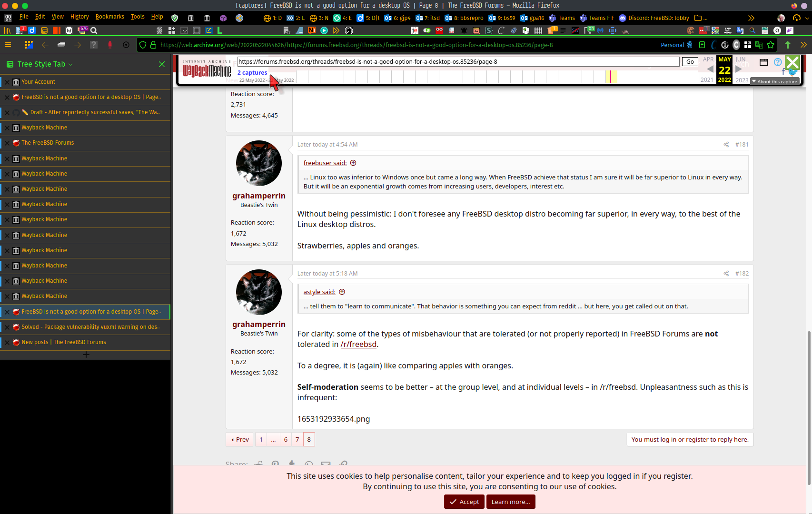Toggle reader view in the address bar
This screenshot has width=812, height=514.
[x=702, y=45]
